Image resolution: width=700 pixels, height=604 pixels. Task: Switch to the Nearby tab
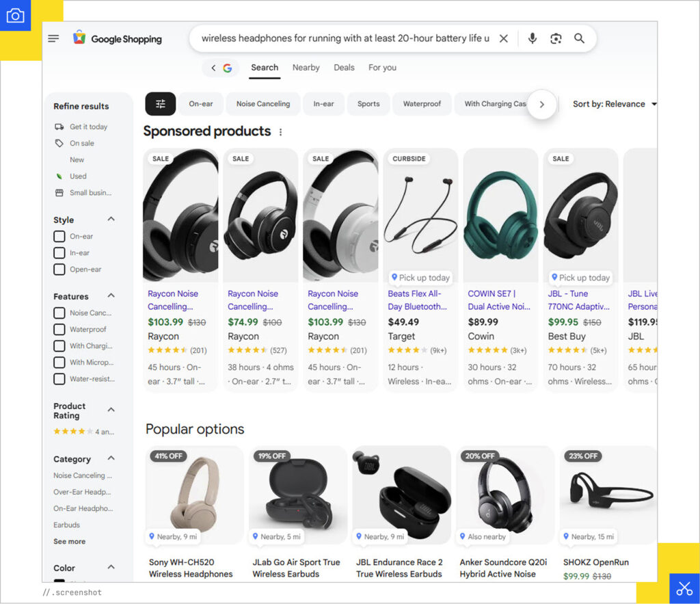(306, 67)
